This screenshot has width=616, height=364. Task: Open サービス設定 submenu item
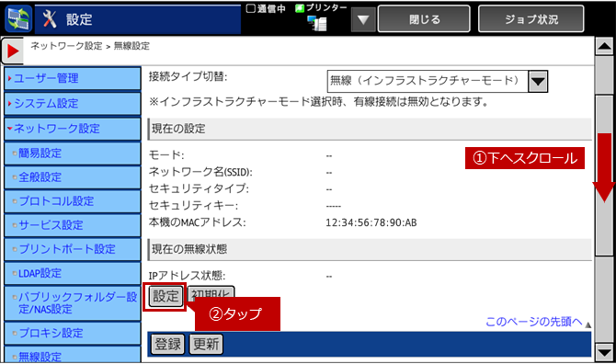(x=73, y=225)
